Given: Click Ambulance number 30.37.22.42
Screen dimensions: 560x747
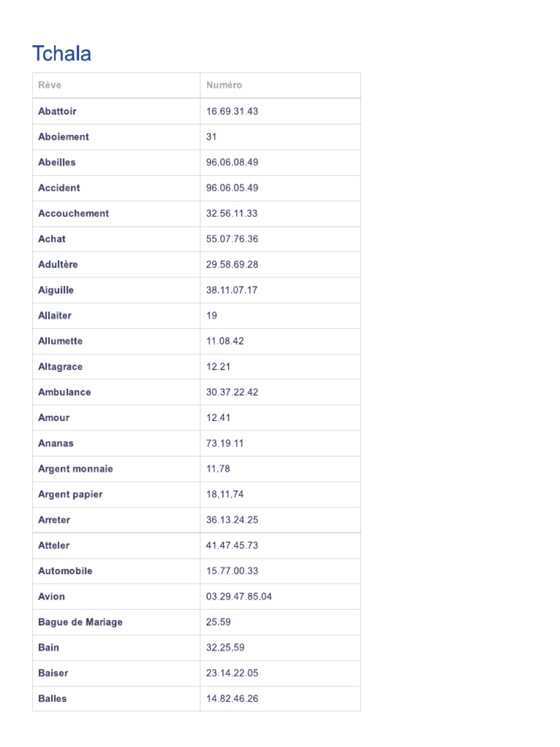Looking at the screenshot, I should click(232, 392).
